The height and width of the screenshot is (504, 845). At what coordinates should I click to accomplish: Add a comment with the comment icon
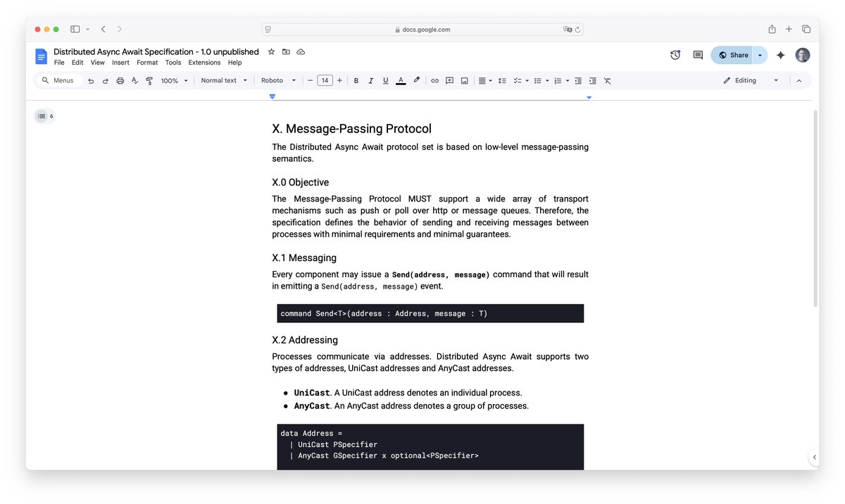(x=449, y=80)
